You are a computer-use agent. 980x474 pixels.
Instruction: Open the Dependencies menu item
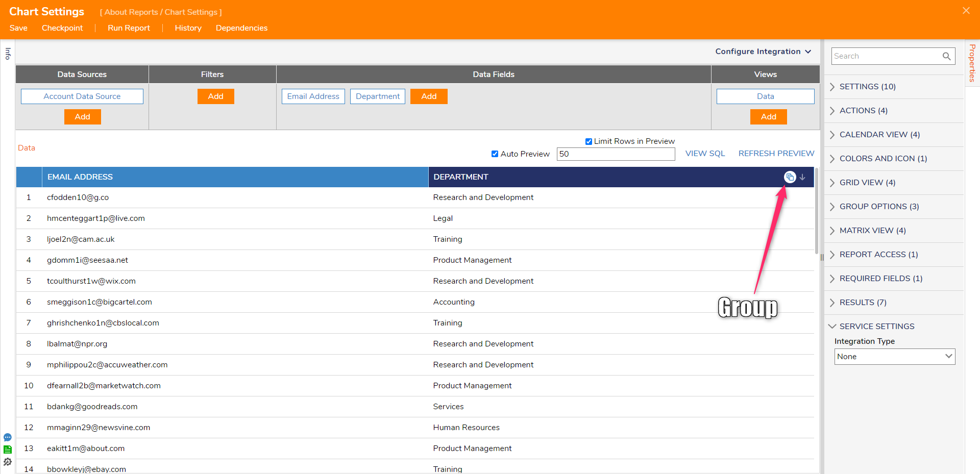pyautogui.click(x=241, y=28)
